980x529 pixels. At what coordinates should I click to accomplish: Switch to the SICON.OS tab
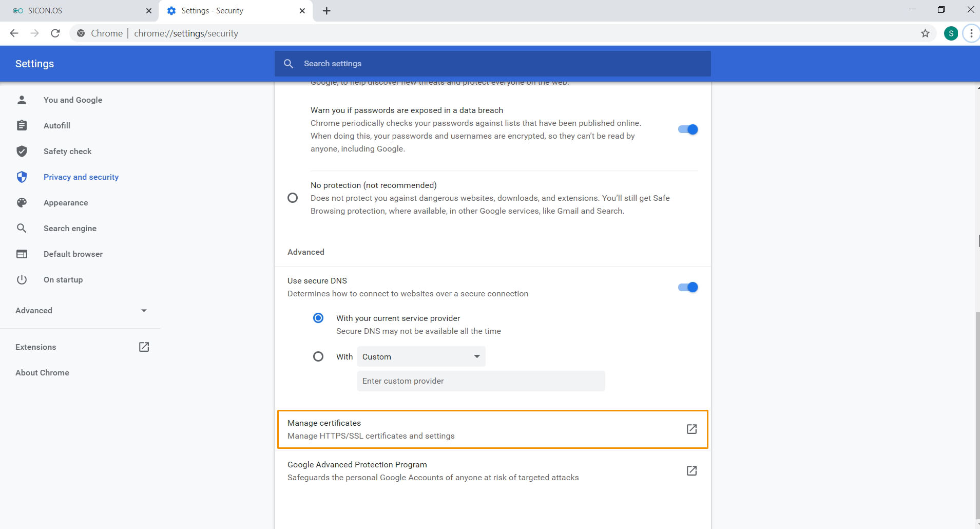[77, 11]
